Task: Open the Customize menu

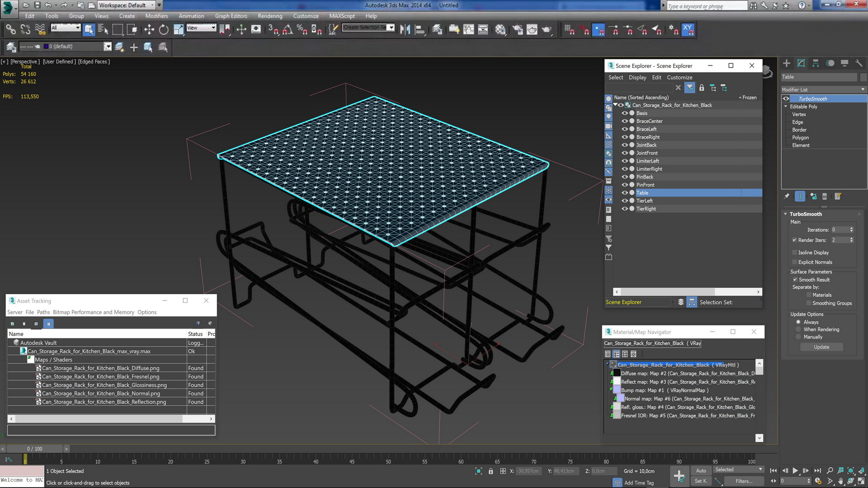Action: [305, 16]
